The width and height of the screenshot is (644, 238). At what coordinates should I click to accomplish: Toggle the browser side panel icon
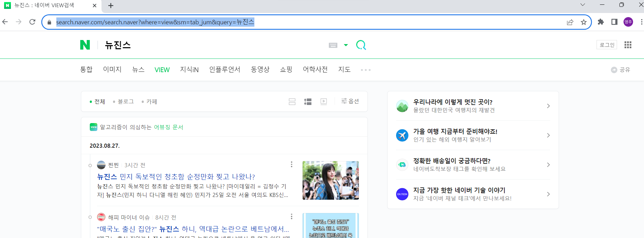[614, 22]
